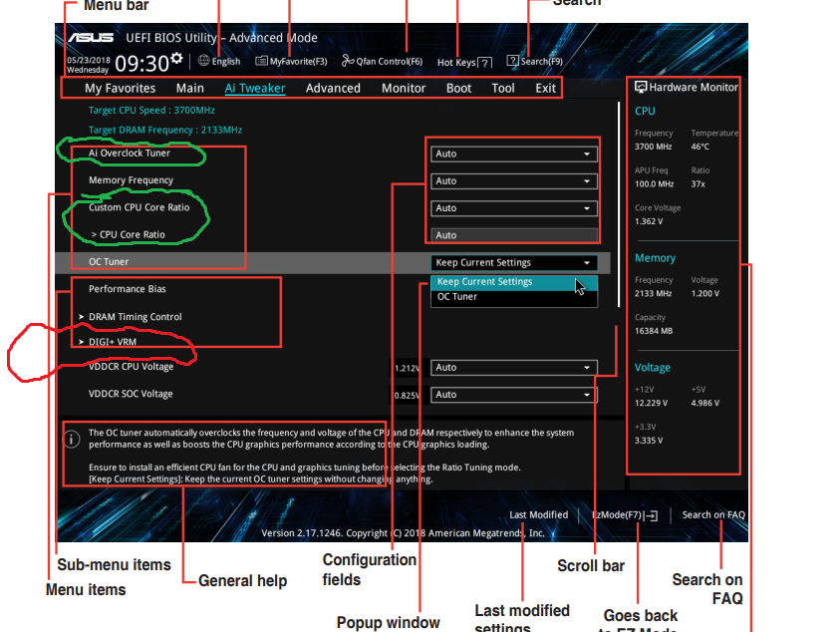Open the Memory Frequency dropdown
This screenshot has width=840, height=632.
point(513,181)
